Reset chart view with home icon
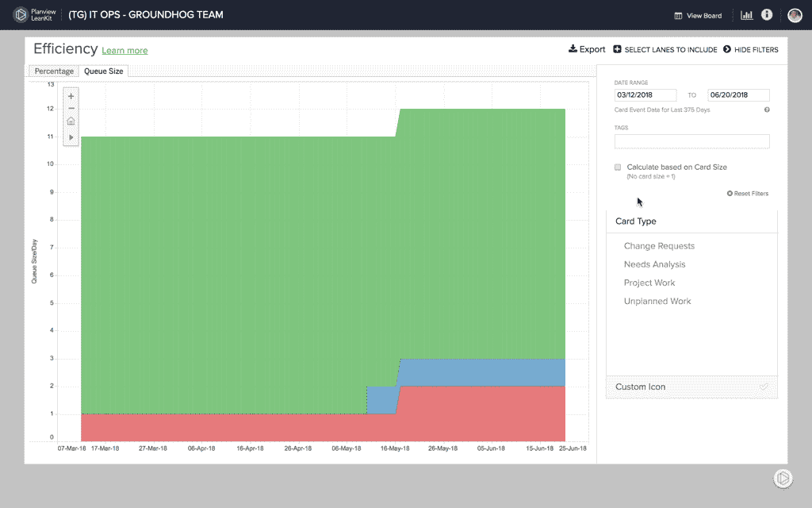This screenshot has height=508, width=812. pos(71,121)
